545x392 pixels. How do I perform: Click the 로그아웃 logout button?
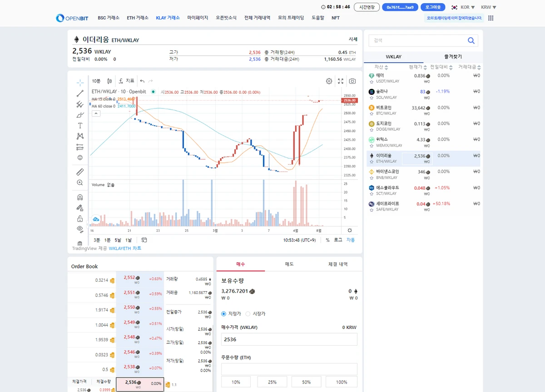433,7
